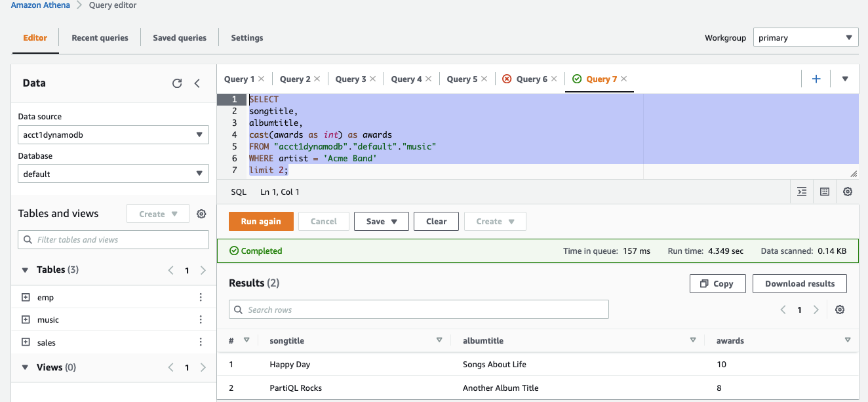Click the Run again button
The height and width of the screenshot is (402, 868).
click(x=260, y=222)
